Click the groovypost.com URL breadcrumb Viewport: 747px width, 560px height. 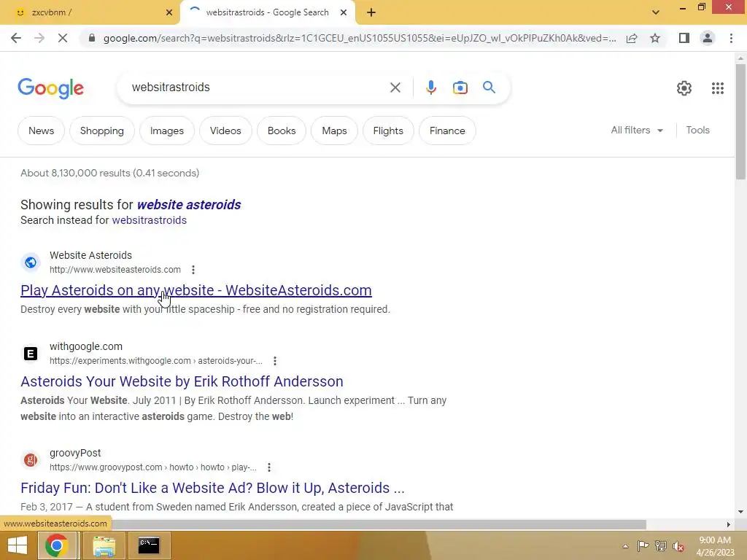[153, 467]
